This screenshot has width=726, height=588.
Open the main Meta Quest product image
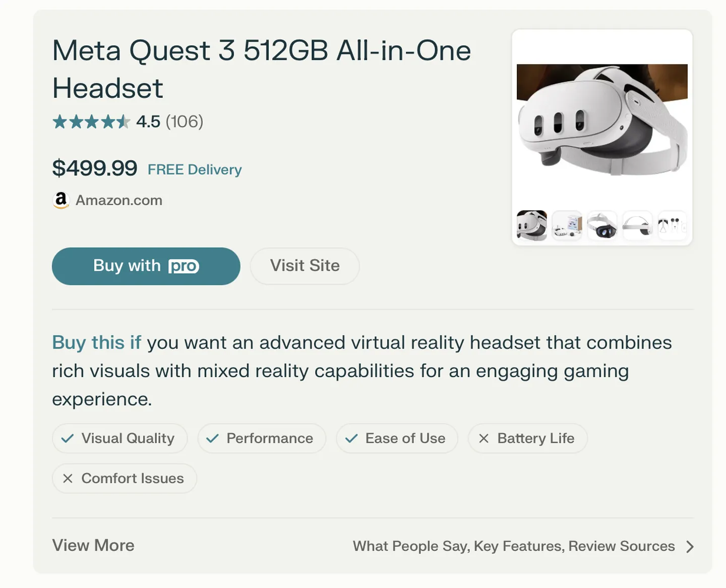pos(602,120)
